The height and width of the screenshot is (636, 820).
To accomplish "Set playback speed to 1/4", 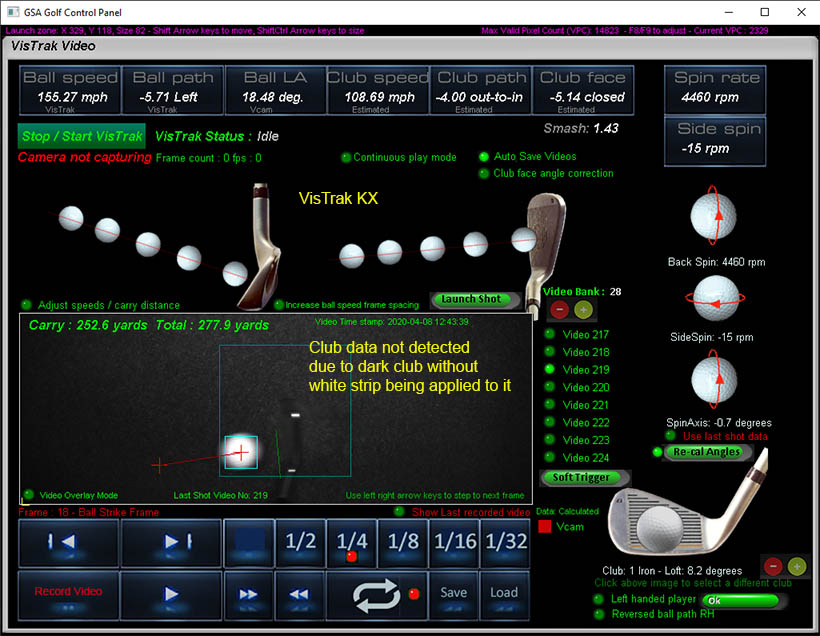I will click(x=351, y=543).
